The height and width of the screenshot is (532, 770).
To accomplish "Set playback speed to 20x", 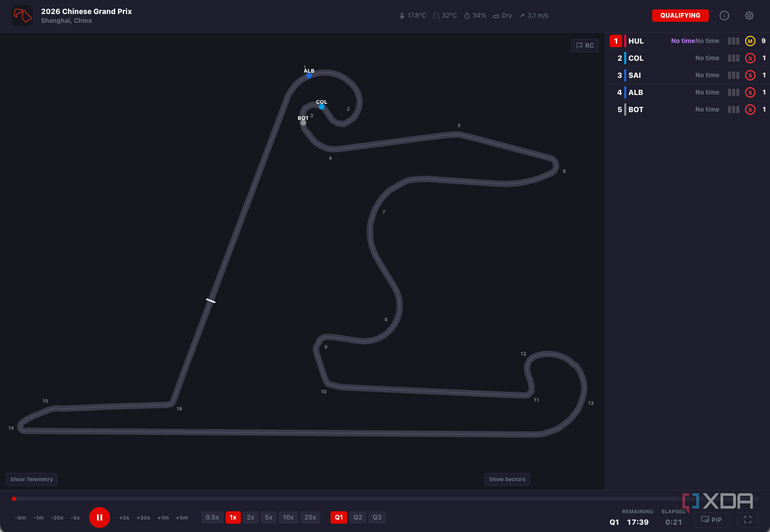I will 310,517.
